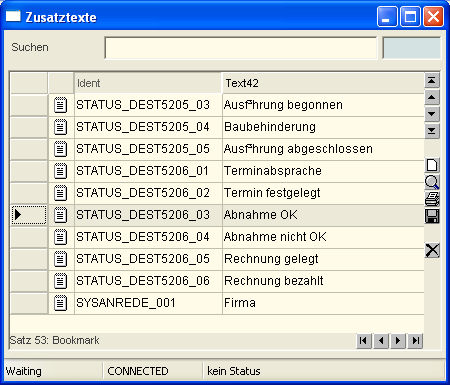Open document icon for STATUS_DEST5205_05
This screenshot has width=450, height=385.
coord(60,149)
